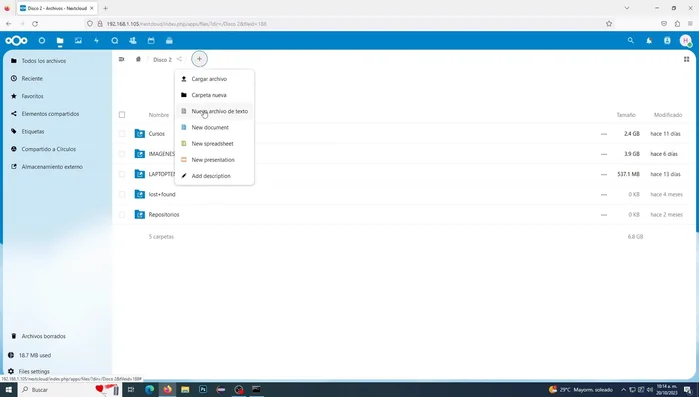This screenshot has width=699, height=397.
Task: Open the notifications bell
Action: tap(649, 41)
